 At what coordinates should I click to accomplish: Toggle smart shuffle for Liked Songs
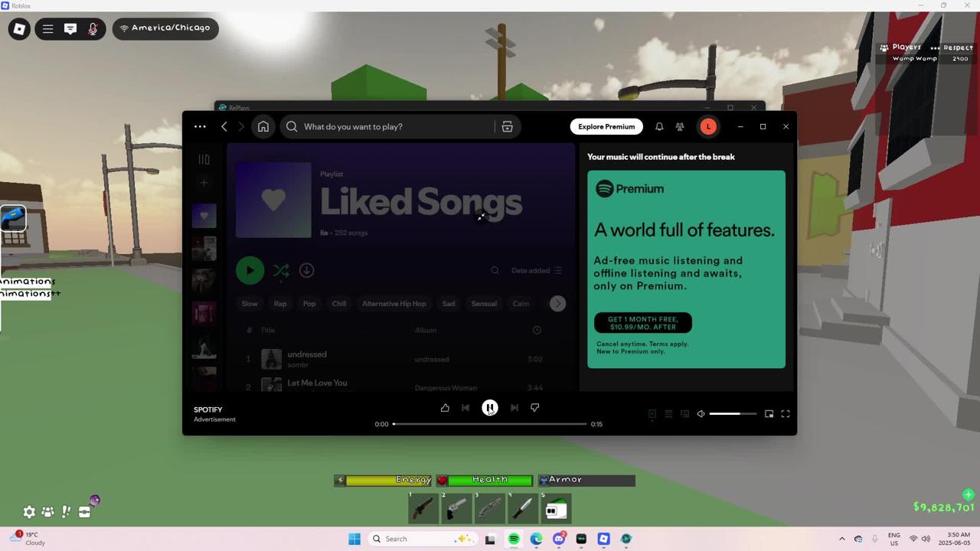[281, 271]
